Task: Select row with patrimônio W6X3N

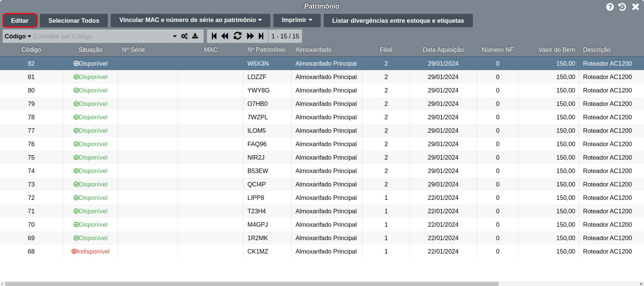Action: pos(322,63)
